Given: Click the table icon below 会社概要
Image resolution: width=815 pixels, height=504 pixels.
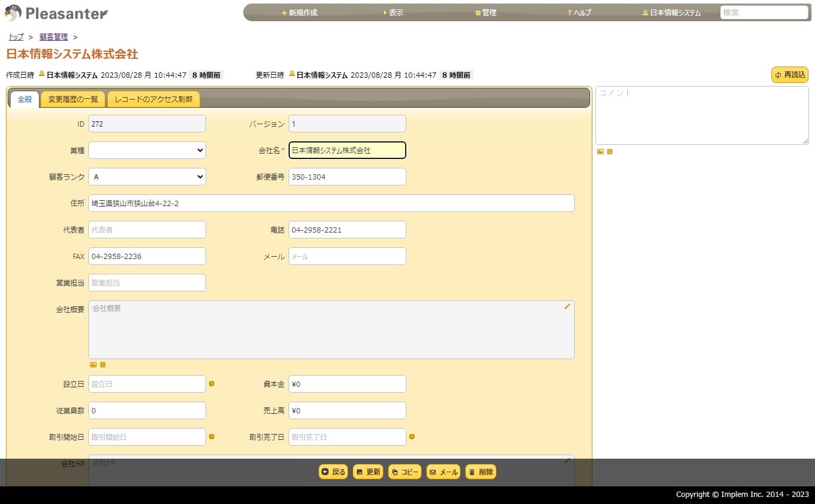Looking at the screenshot, I should pyautogui.click(x=102, y=365).
